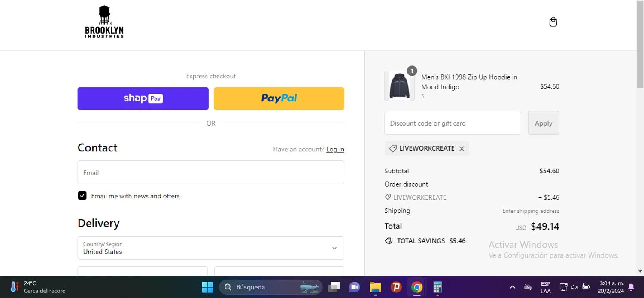Switch to Google Chrome in the taskbar
This screenshot has height=298, width=644.
416,287
